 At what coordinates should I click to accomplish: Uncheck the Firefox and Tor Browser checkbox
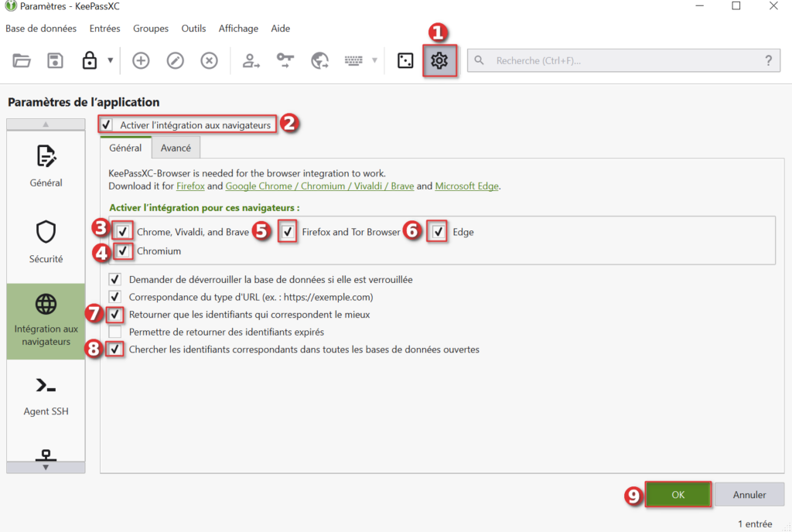coord(288,231)
